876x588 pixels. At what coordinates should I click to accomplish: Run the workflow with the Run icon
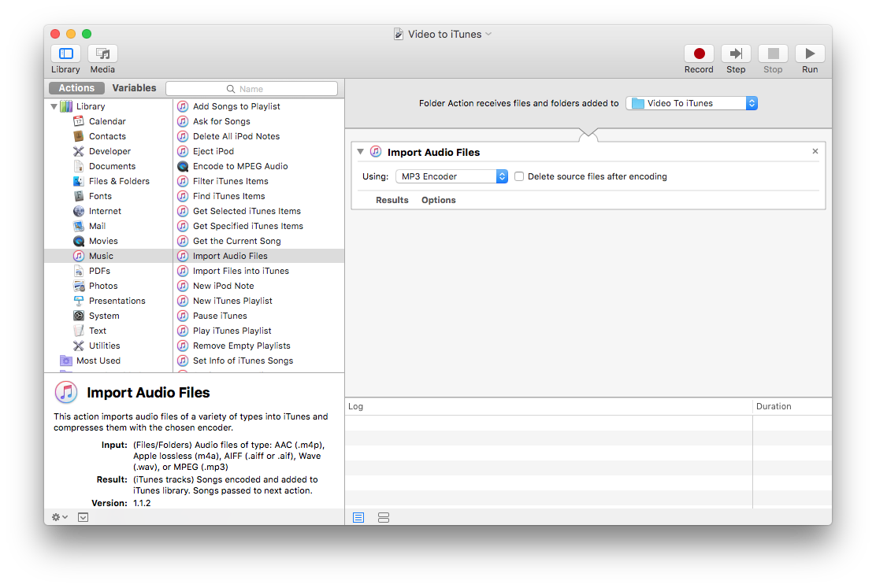(x=810, y=54)
